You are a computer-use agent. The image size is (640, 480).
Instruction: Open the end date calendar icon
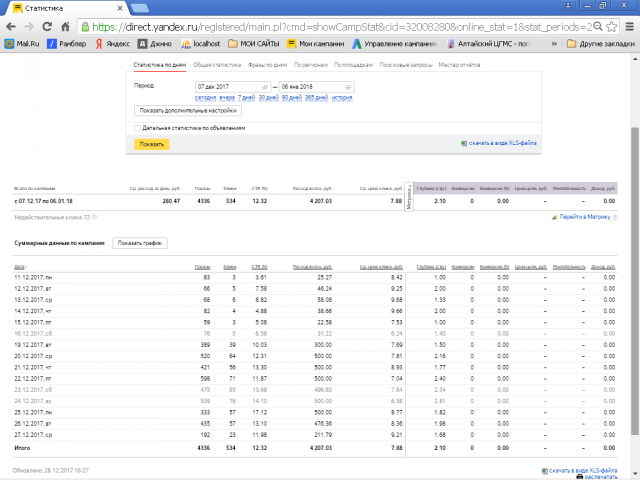348,87
